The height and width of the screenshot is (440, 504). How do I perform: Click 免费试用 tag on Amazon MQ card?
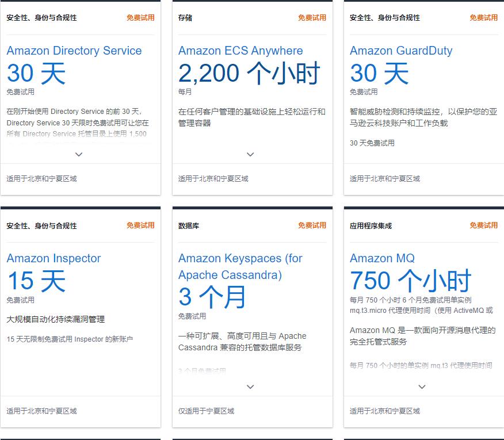click(x=484, y=225)
